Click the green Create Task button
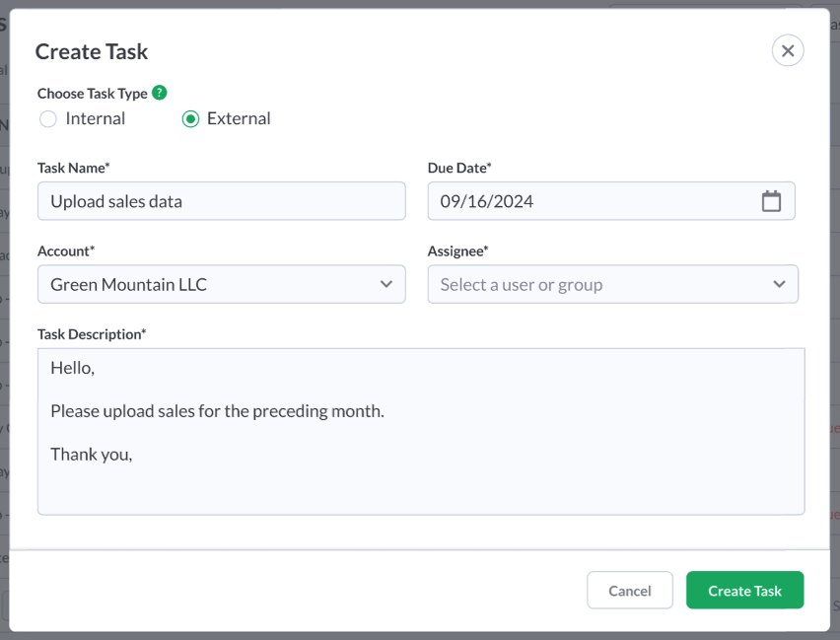The width and height of the screenshot is (840, 640). (744, 590)
